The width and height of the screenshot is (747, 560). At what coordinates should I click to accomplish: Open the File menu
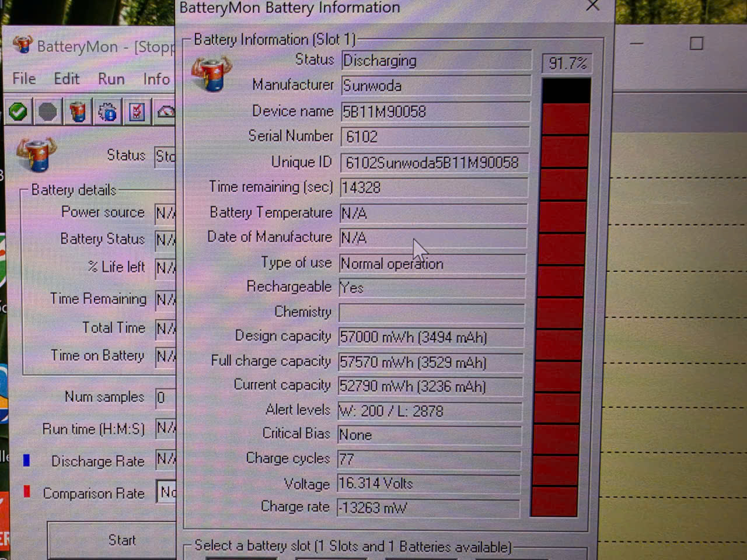(24, 79)
